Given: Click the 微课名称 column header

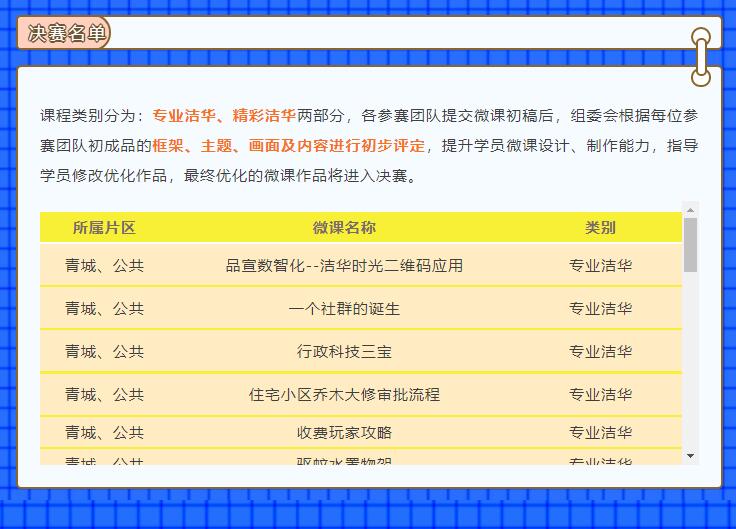Looking at the screenshot, I should [x=344, y=228].
